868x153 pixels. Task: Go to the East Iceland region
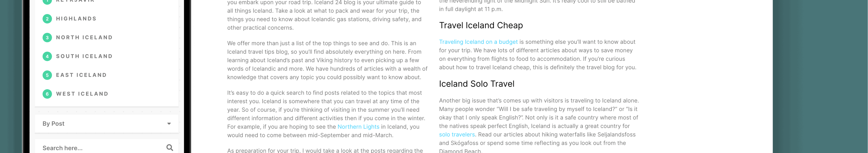[81, 75]
